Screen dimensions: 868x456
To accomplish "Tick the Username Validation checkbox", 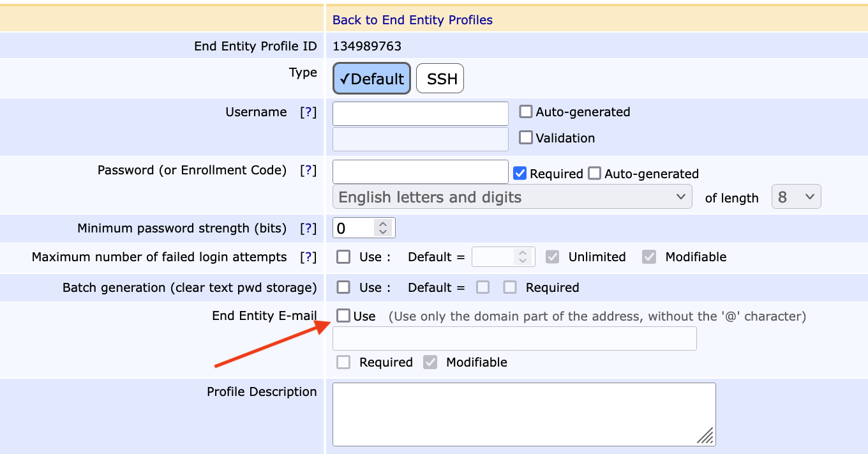I will 526,138.
